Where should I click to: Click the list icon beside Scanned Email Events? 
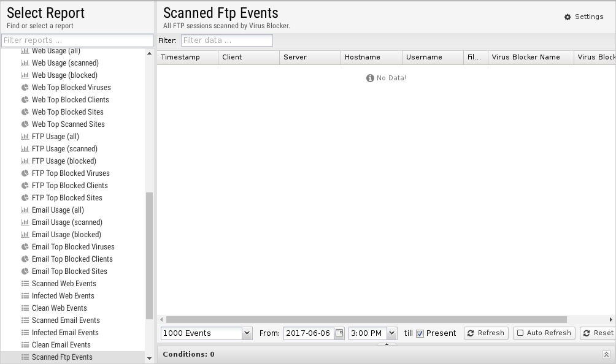pyautogui.click(x=25, y=320)
